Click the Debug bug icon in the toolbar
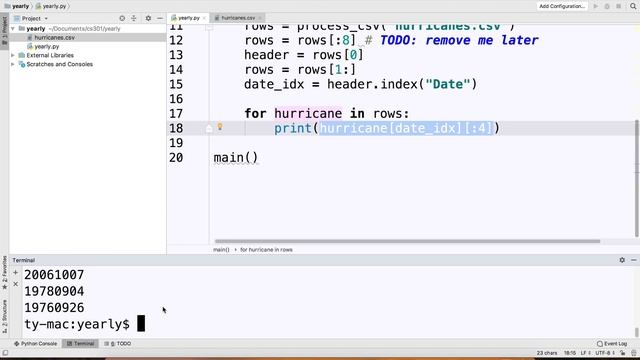The height and width of the screenshot is (360, 640). [x=607, y=6]
